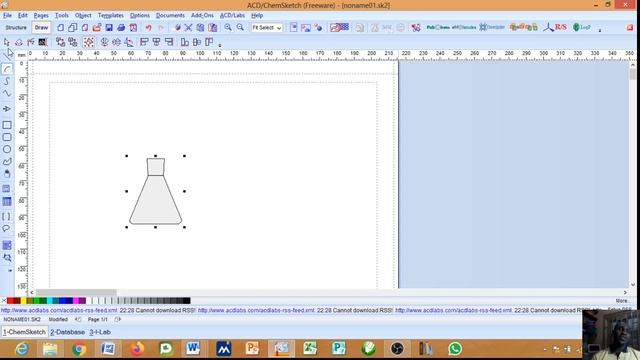This screenshot has height=360, width=640.
Task: Select the Polygon drawing tool
Action: click(7, 162)
